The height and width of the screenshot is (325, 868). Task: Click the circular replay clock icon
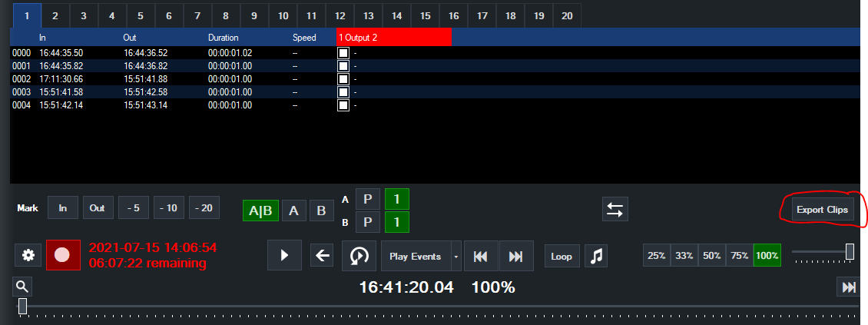point(359,256)
